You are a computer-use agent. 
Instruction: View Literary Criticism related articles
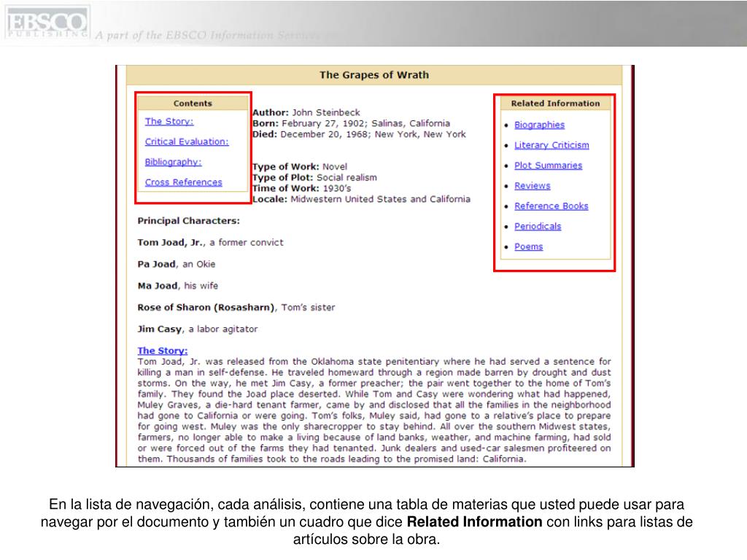tap(551, 145)
